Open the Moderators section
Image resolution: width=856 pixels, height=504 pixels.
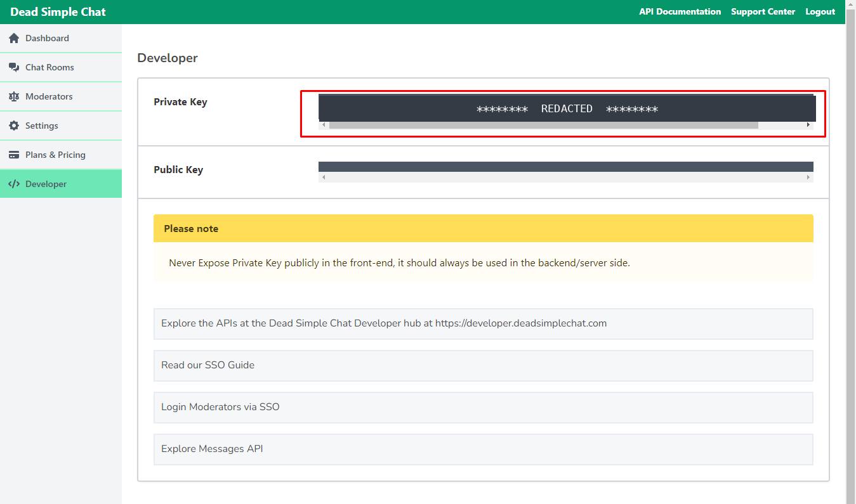[61, 96]
